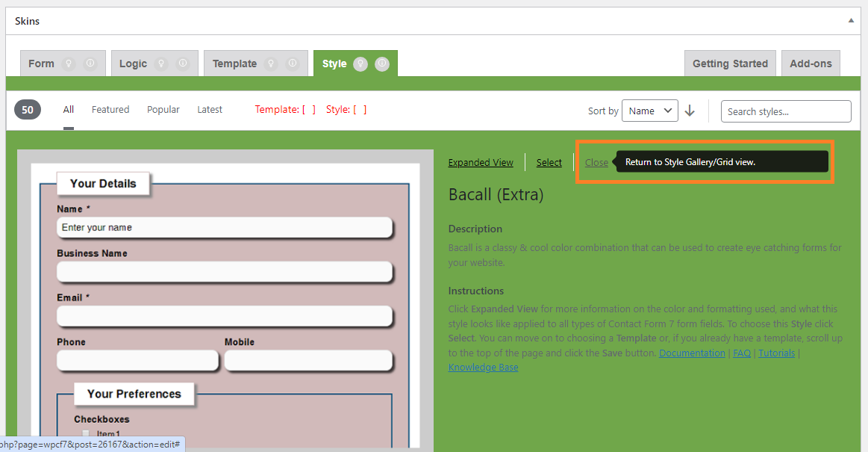Open the Sort by Name dropdown
Image resolution: width=868 pixels, height=452 pixels.
point(649,111)
